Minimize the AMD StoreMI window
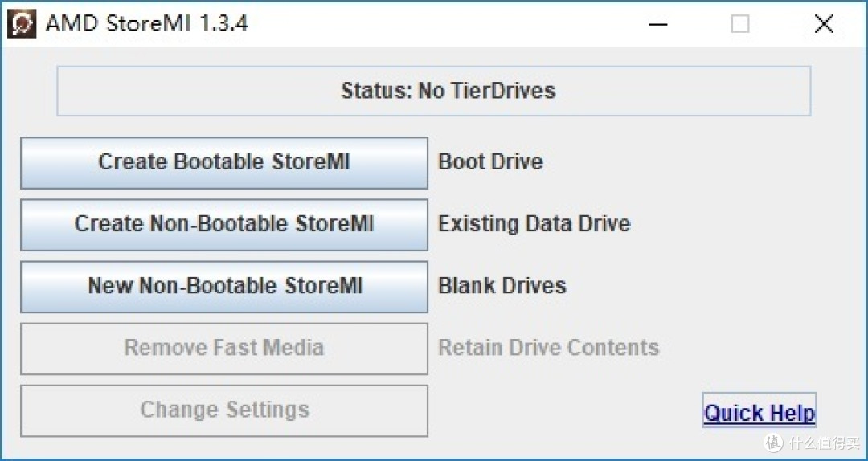Screen dimensions: 868x461 point(657,24)
